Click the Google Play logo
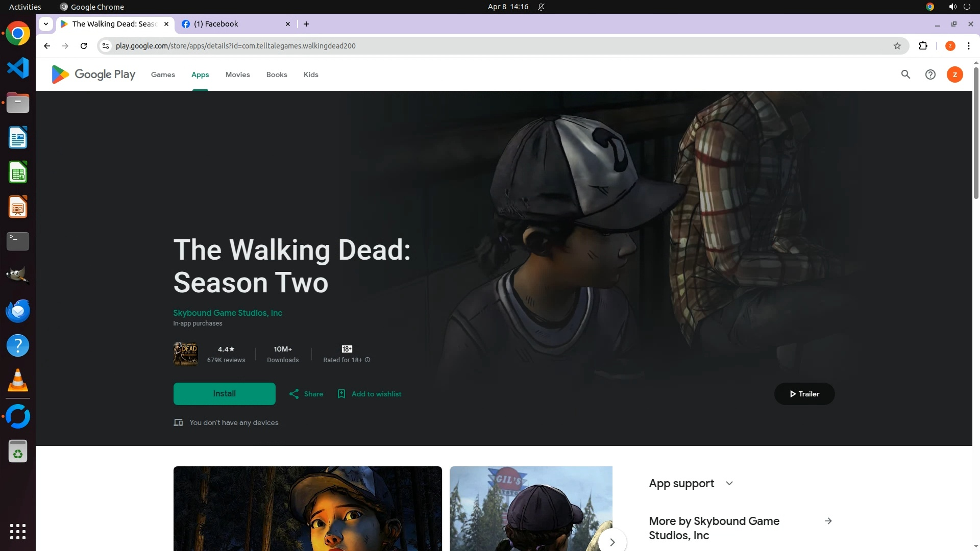 point(93,74)
